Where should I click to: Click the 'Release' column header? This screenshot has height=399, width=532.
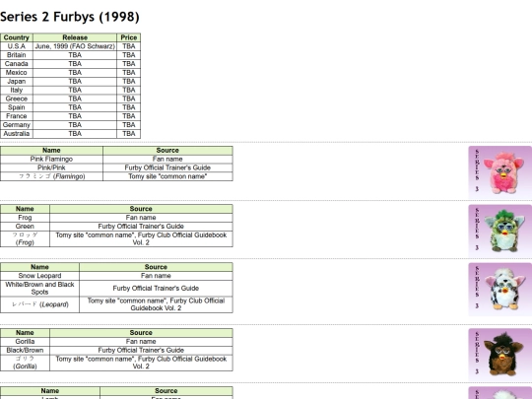tap(75, 37)
